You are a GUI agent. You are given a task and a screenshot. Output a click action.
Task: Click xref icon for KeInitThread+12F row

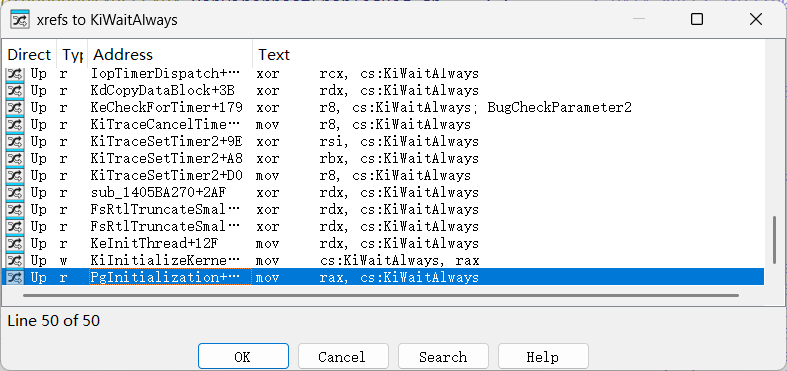(15, 243)
